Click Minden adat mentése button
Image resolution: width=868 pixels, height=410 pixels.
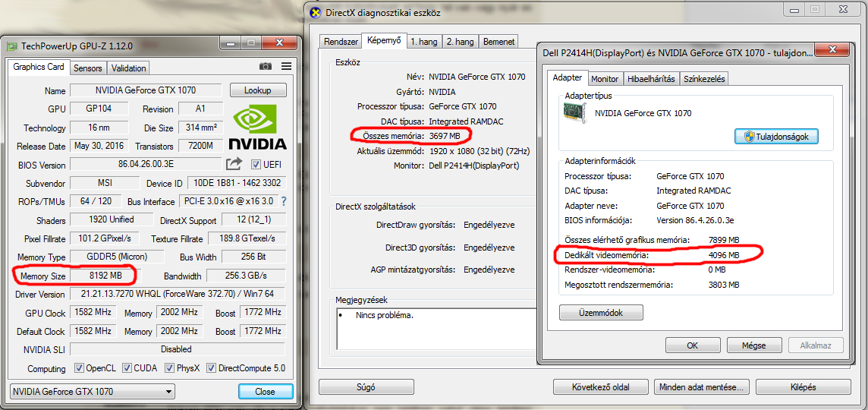click(x=702, y=386)
